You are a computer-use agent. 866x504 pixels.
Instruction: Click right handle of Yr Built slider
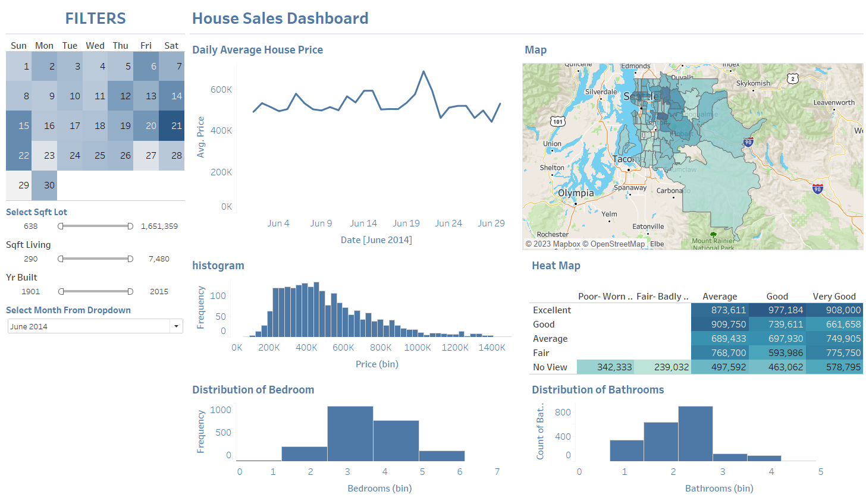(x=130, y=291)
